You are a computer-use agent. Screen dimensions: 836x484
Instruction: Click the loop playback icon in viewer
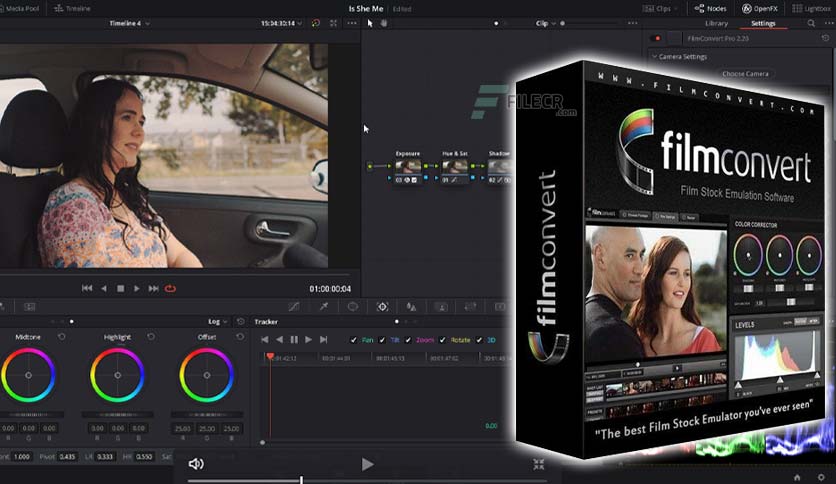pos(170,288)
